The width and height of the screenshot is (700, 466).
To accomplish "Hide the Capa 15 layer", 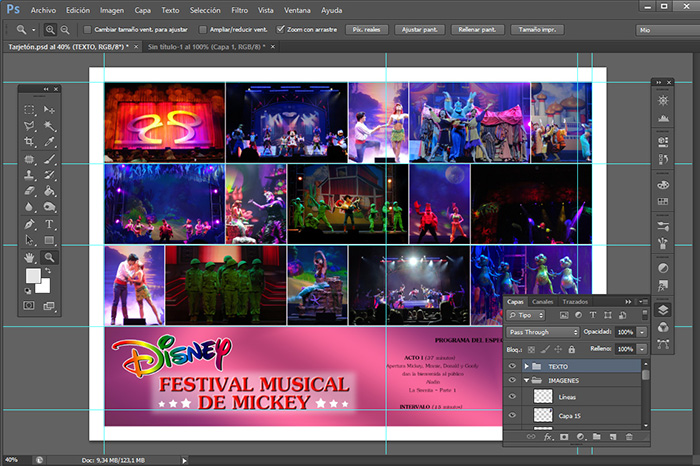I will pos(512,415).
